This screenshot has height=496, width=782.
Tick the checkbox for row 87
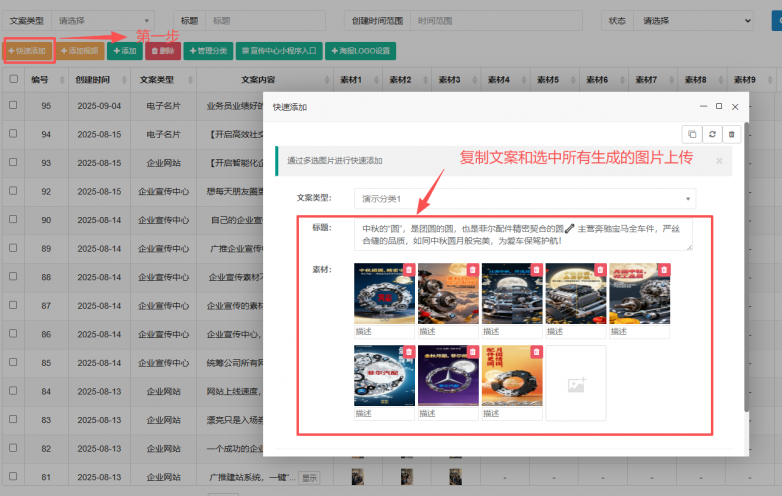tap(13, 305)
